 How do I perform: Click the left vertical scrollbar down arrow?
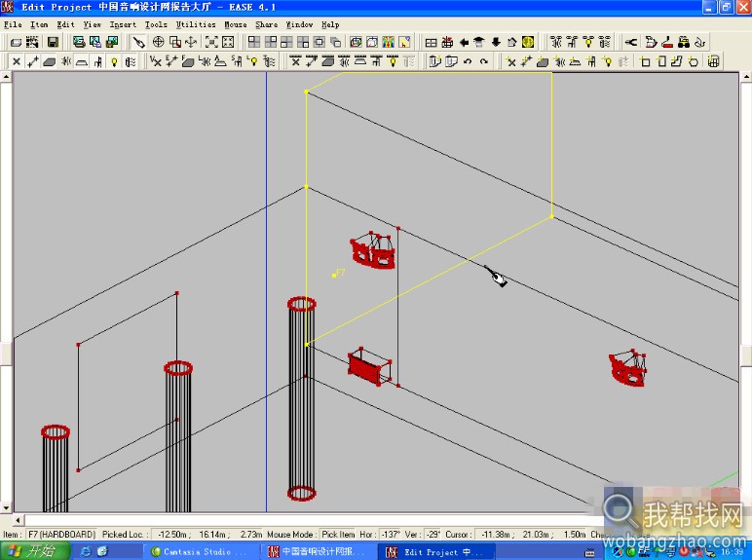tap(6, 507)
